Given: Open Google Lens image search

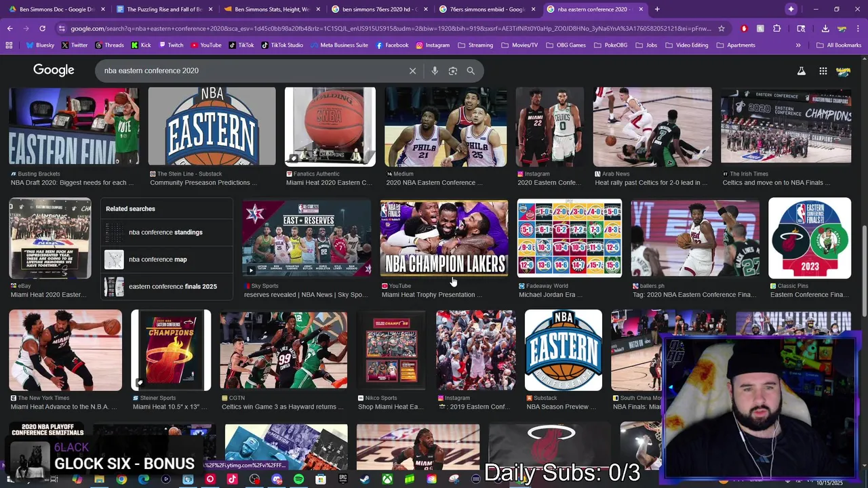Looking at the screenshot, I should [x=453, y=70].
